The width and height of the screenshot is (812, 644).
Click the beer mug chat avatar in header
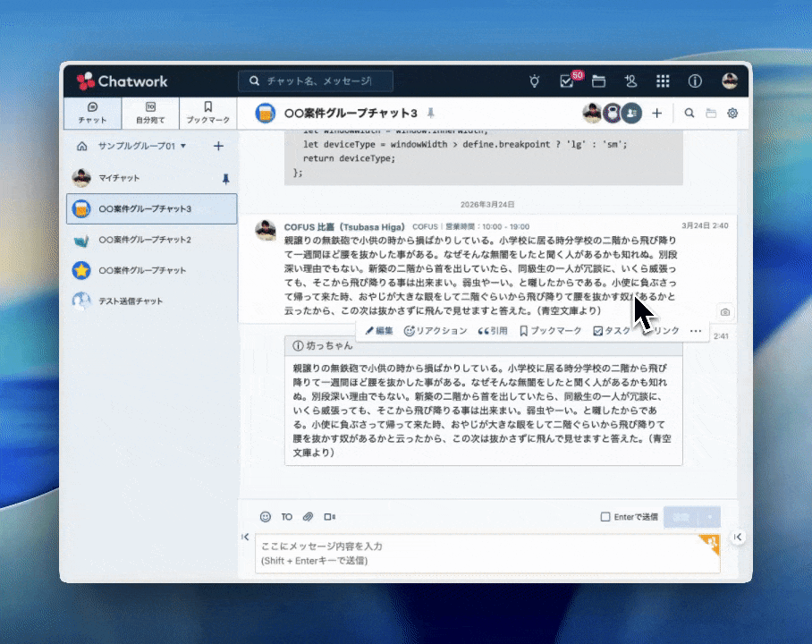pos(265,113)
